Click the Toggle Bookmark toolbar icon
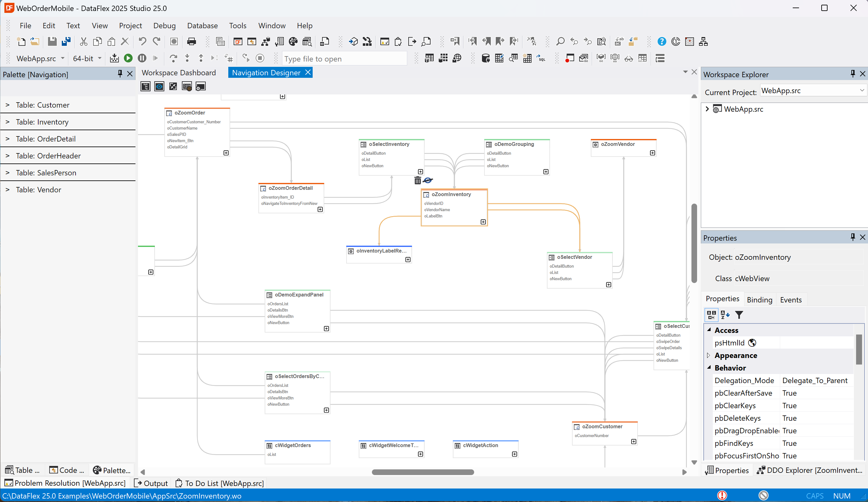This screenshot has height=502, width=868. [455, 42]
